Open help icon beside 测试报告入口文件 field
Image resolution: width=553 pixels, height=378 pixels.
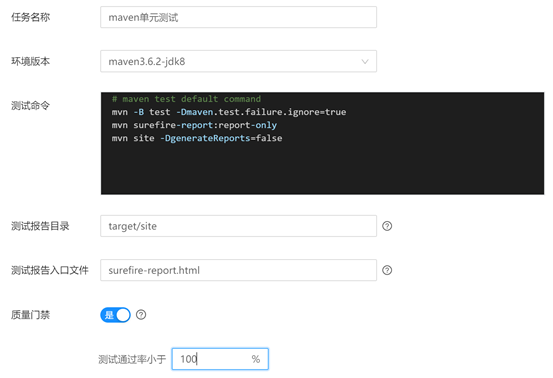pyautogui.click(x=387, y=270)
